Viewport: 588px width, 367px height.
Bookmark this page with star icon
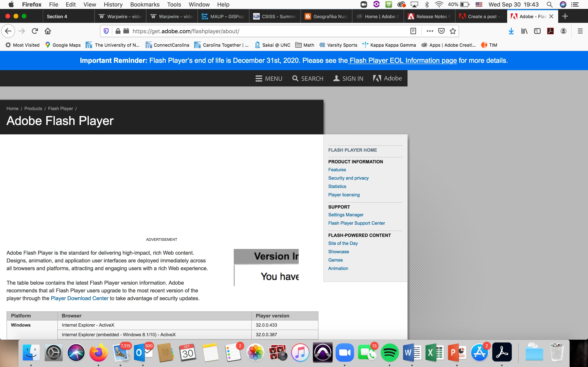coord(453,31)
